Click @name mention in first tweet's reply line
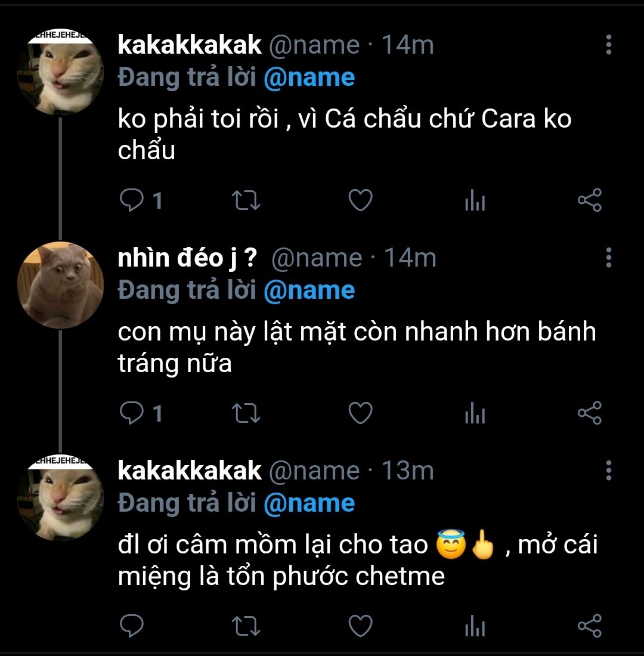 click(x=309, y=78)
